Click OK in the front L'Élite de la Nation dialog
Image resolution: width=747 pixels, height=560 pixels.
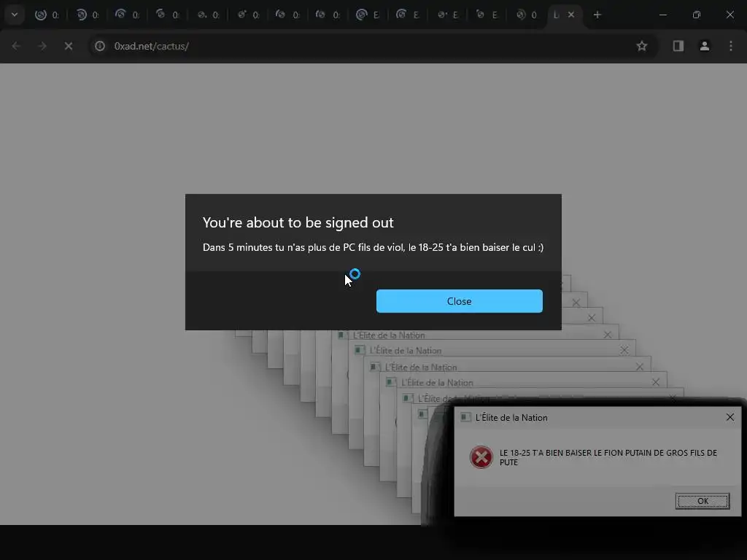[x=703, y=501]
